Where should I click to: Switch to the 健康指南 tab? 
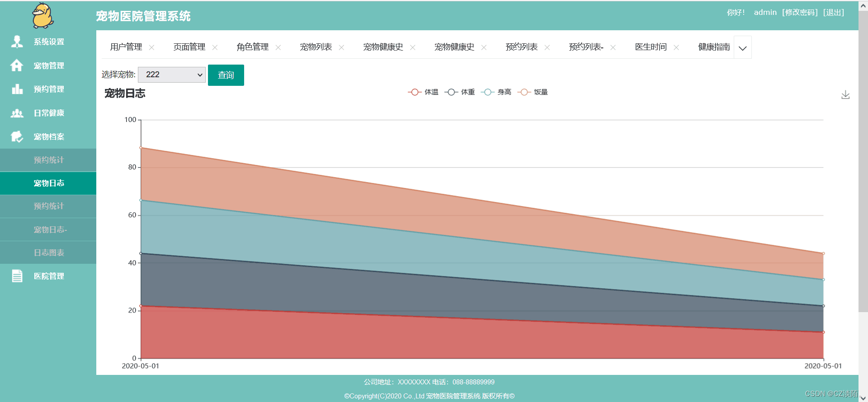(x=714, y=47)
